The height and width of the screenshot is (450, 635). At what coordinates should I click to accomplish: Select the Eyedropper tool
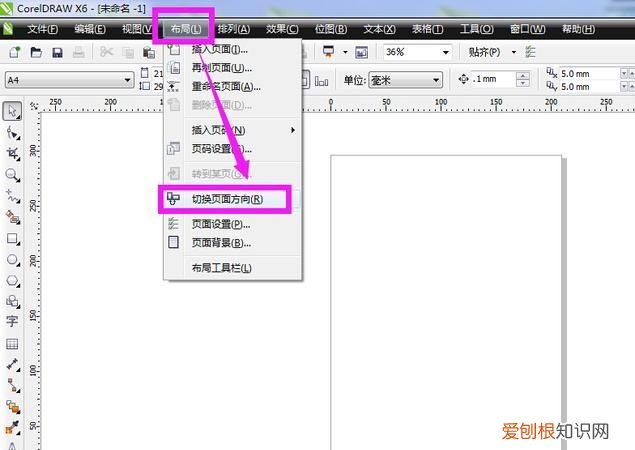(12, 427)
